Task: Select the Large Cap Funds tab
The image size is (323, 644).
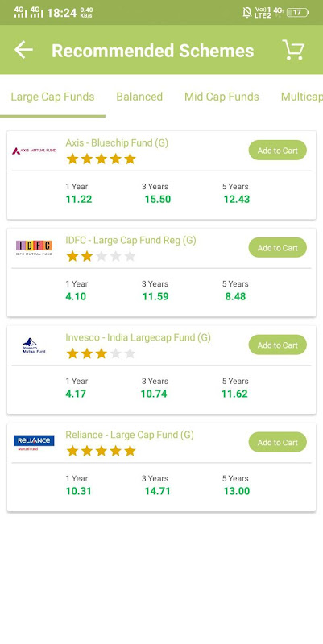Action: click(x=52, y=97)
